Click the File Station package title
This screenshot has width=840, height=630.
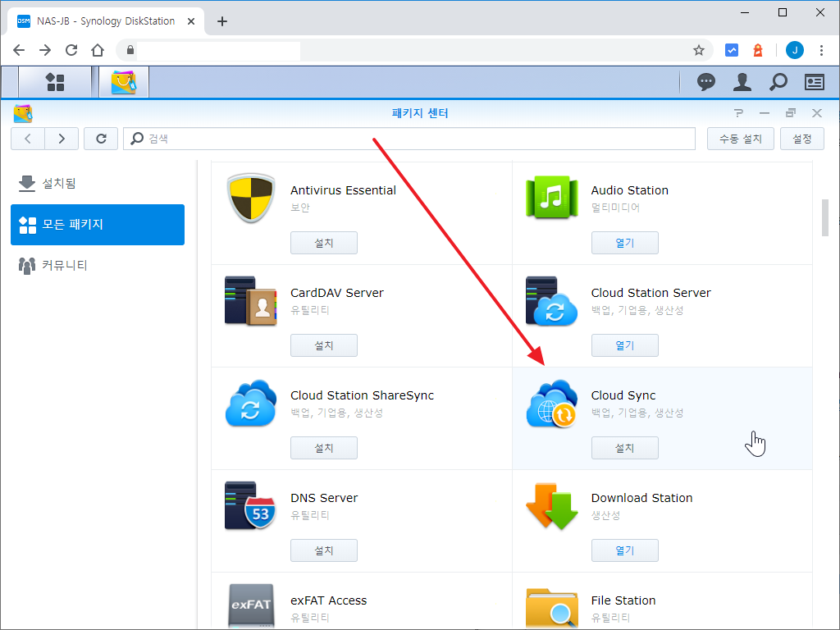pyautogui.click(x=623, y=600)
